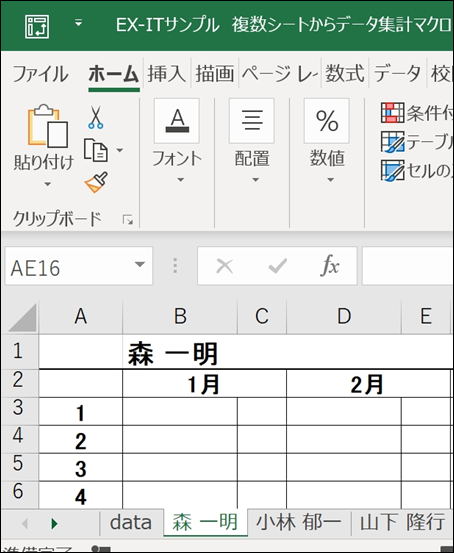Click the Name Box showing AE16

[68, 266]
